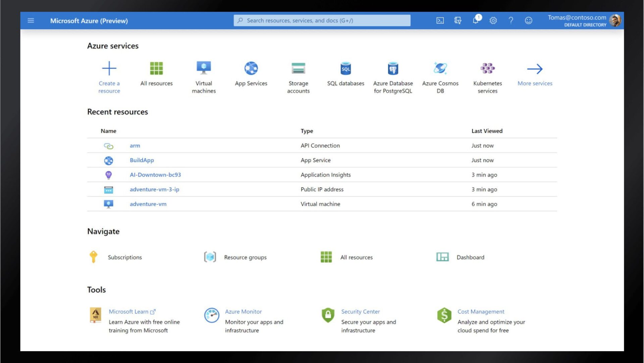Click the adventure-vm-3-ip row icon

(108, 190)
